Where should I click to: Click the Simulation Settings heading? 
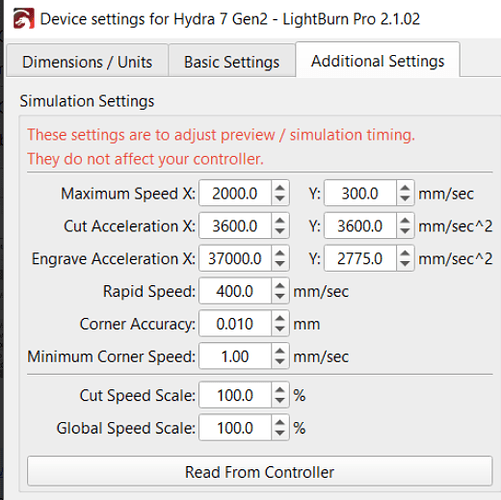point(87,101)
